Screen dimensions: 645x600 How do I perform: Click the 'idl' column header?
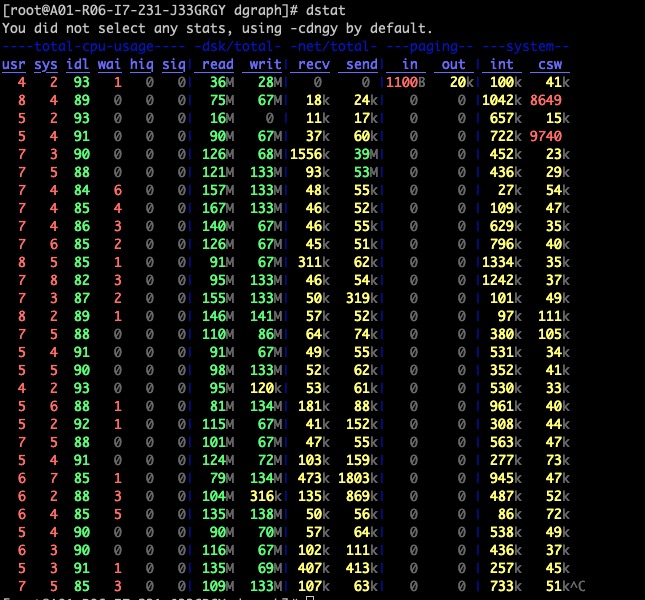pos(78,64)
